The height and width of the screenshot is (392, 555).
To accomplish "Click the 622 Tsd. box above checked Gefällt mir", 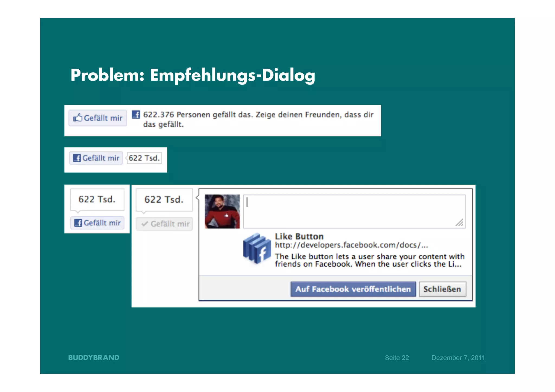I will [164, 200].
